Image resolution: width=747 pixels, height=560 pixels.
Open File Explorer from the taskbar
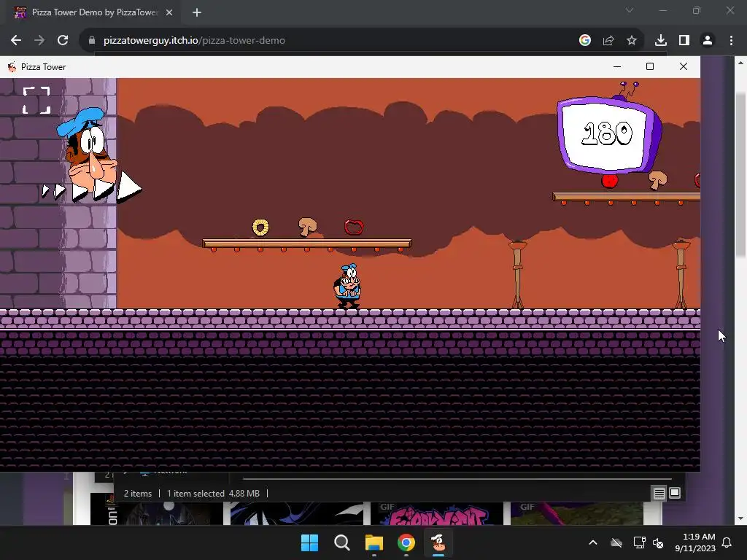pyautogui.click(x=374, y=542)
